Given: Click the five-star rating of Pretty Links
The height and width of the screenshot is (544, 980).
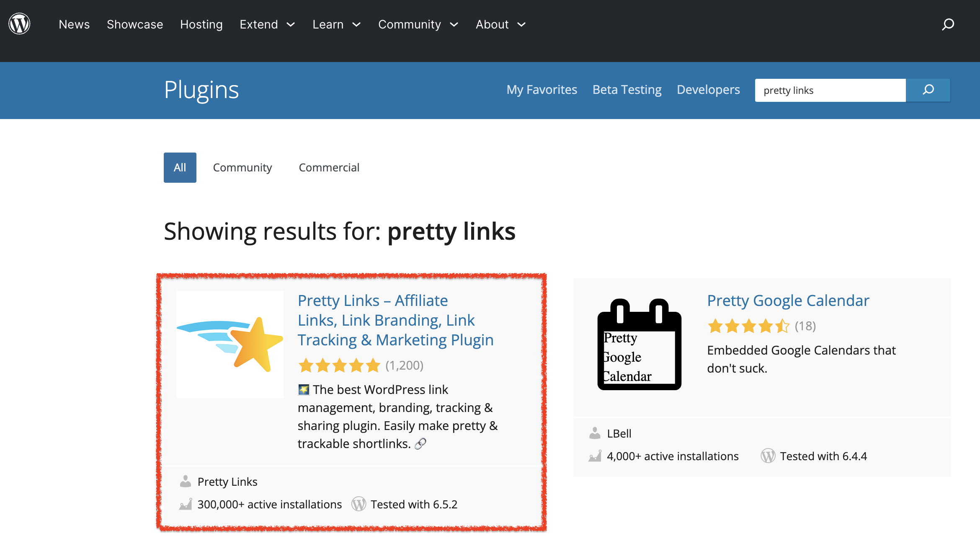Looking at the screenshot, I should (x=339, y=365).
